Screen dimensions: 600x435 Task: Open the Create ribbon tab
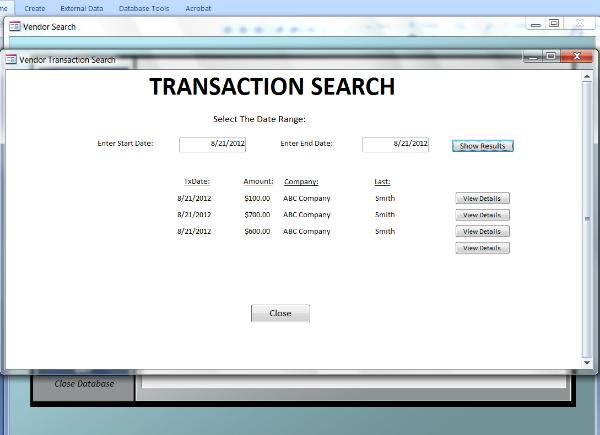point(34,8)
